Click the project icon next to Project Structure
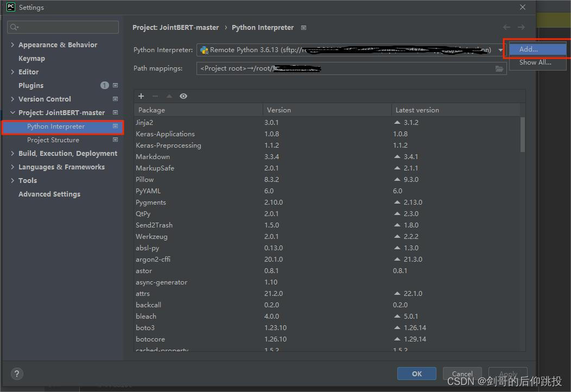The image size is (571, 392). tap(116, 140)
